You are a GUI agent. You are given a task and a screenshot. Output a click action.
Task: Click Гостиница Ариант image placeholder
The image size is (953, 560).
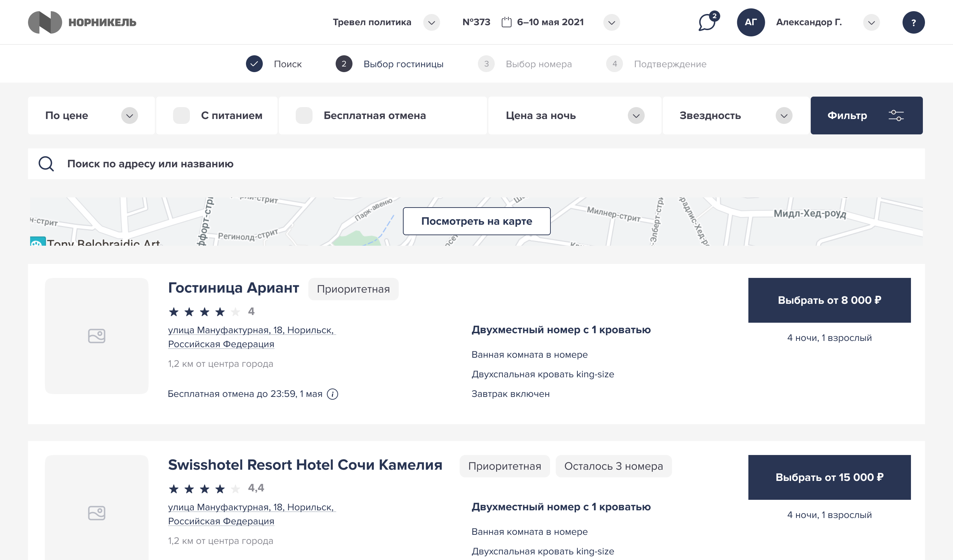pyautogui.click(x=96, y=336)
